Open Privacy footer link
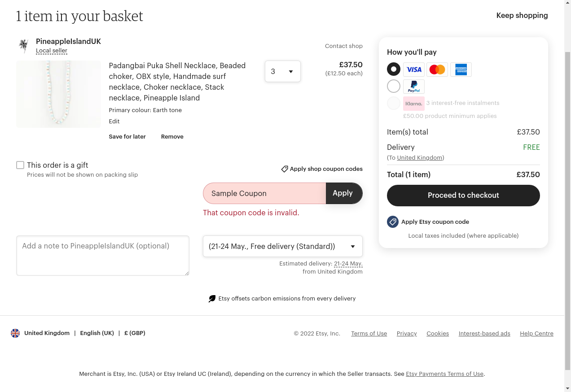 [407, 333]
